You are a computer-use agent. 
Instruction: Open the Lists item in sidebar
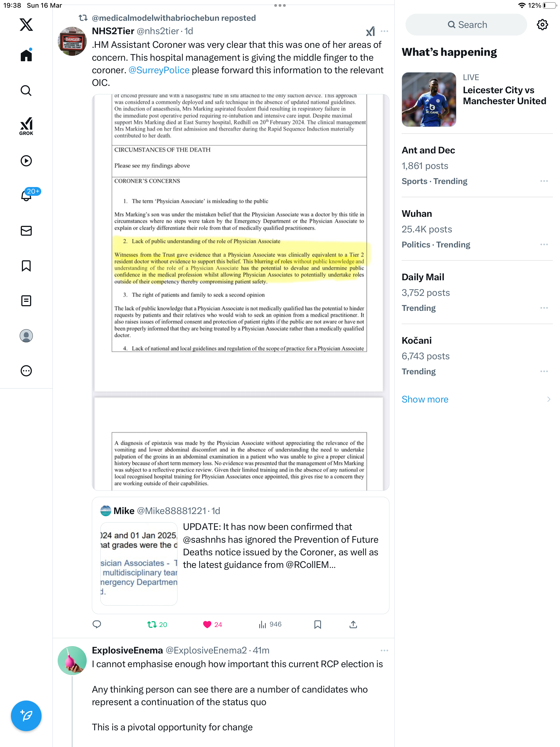coord(26,300)
